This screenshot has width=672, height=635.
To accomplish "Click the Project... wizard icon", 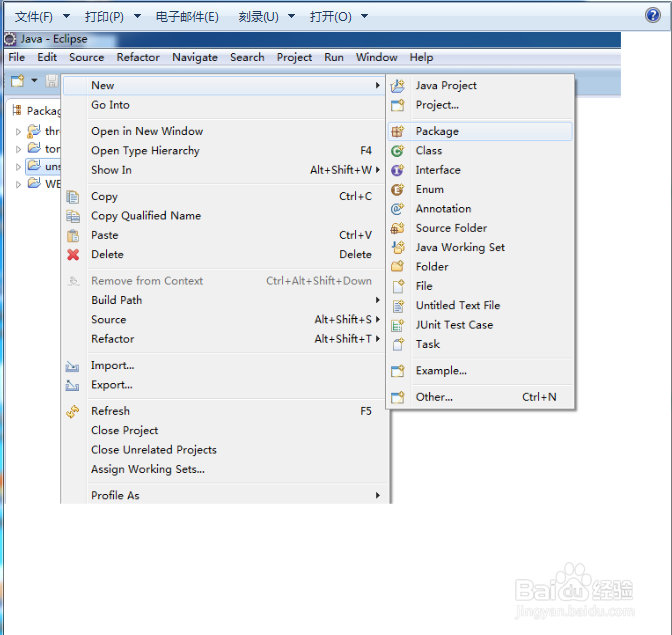I will [398, 105].
